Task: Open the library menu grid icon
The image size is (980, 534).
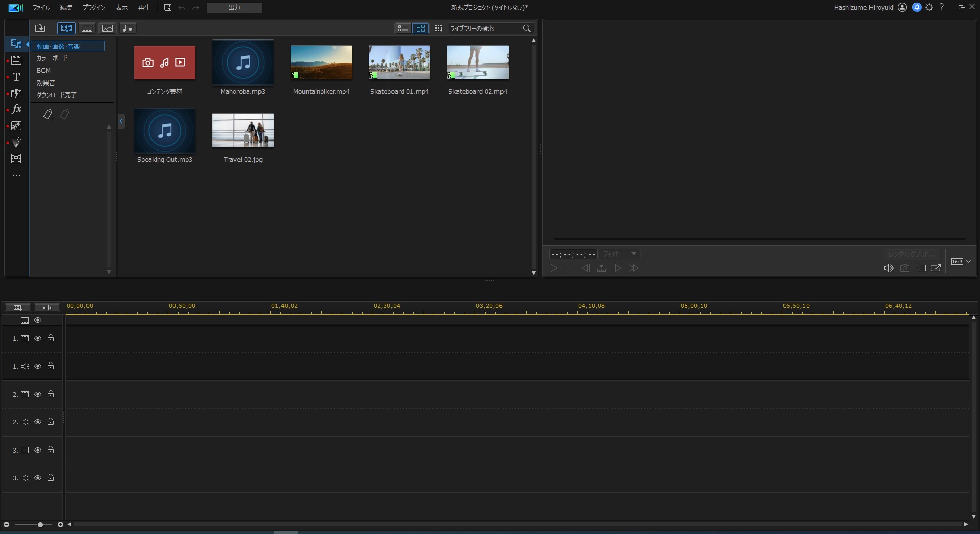Action: [439, 28]
